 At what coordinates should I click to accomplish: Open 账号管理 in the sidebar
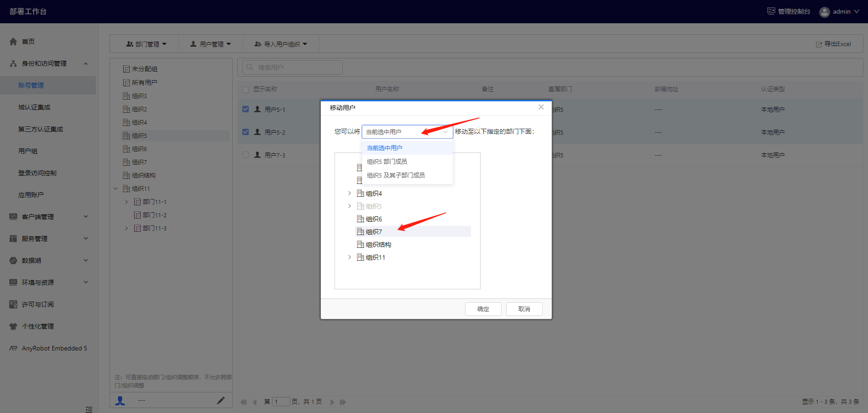[x=48, y=85]
